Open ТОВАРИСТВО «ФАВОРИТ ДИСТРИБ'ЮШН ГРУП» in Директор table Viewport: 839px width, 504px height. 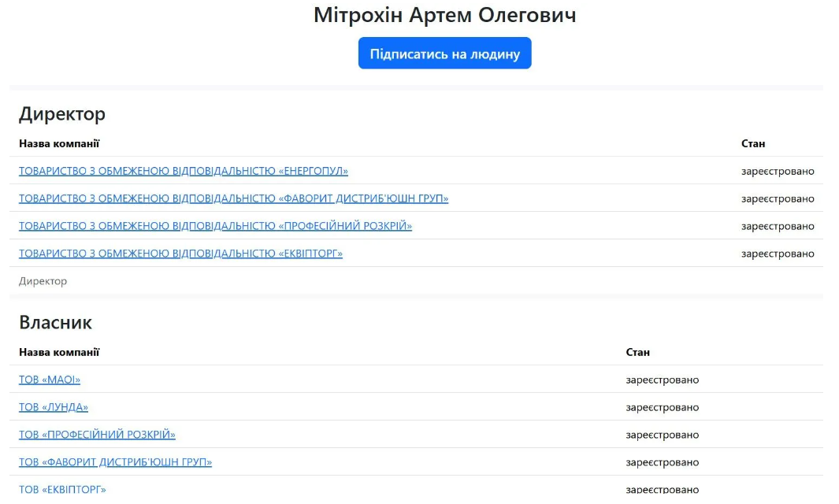[x=233, y=198]
